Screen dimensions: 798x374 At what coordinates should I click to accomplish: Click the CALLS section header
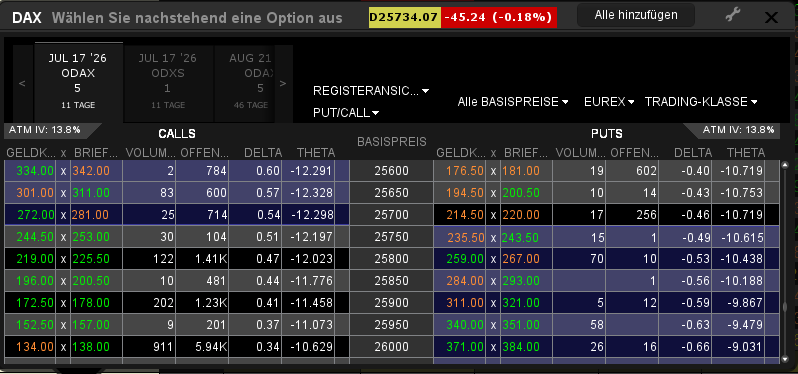click(177, 134)
